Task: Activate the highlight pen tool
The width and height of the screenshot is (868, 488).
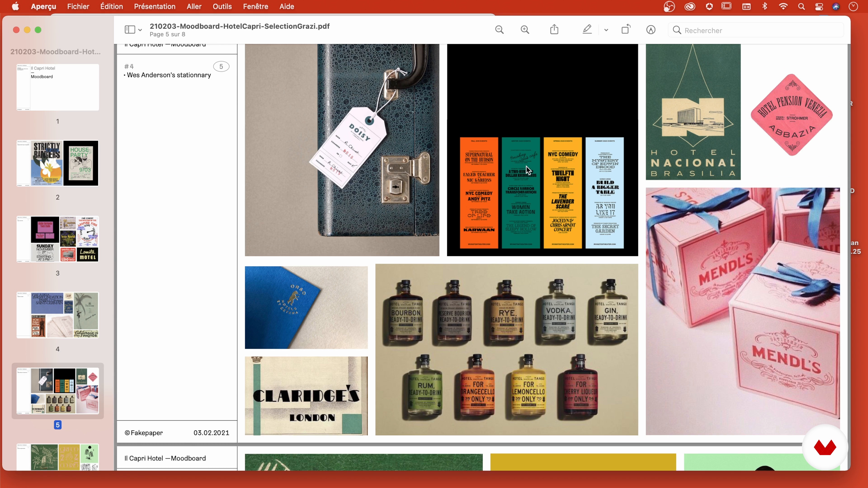Action: tap(587, 30)
